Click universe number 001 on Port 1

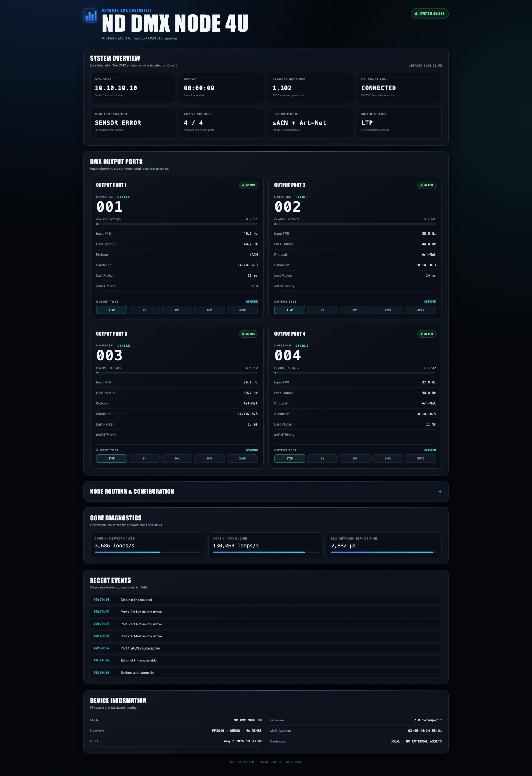(x=109, y=207)
